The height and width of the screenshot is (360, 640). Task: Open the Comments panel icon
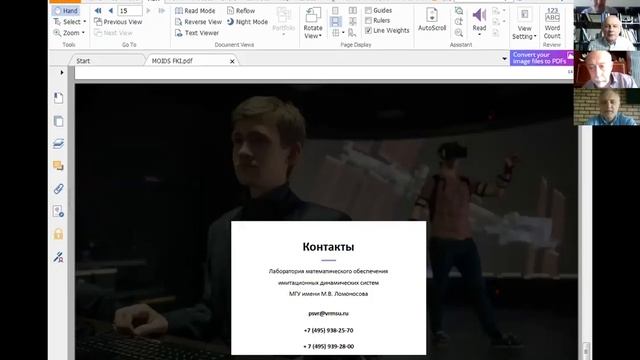pyautogui.click(x=58, y=166)
